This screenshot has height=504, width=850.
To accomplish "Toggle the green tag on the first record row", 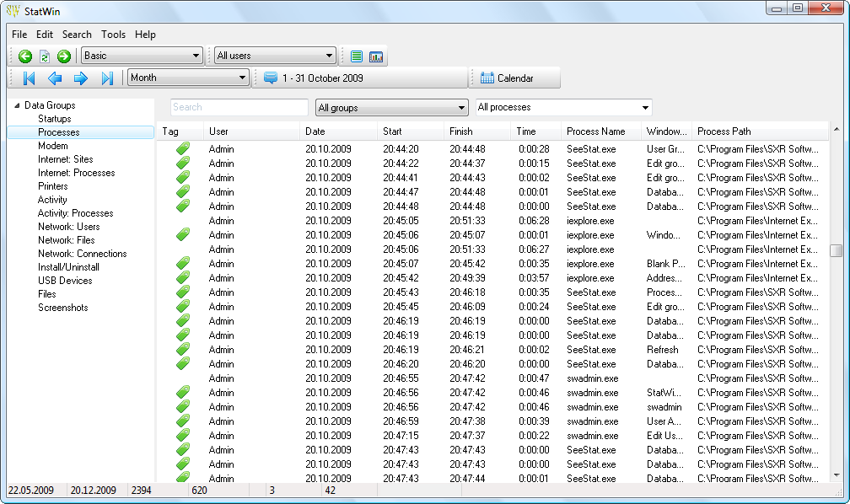I will click(x=182, y=149).
